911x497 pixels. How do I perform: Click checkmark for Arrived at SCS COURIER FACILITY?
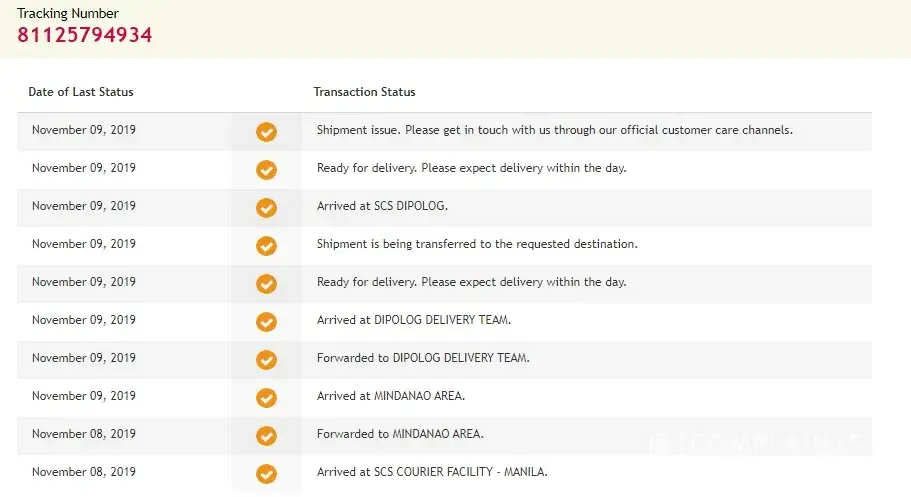[x=266, y=474]
